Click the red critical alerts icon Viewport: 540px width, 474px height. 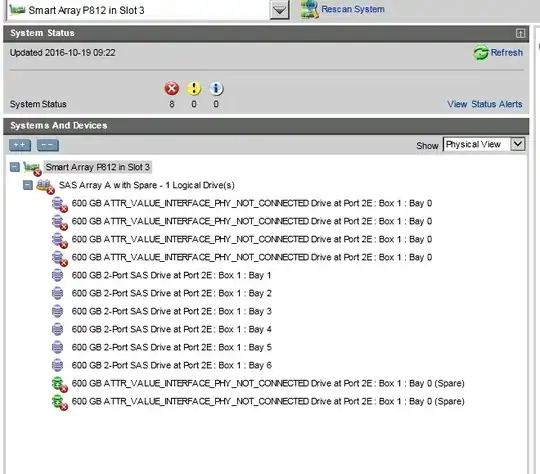pyautogui.click(x=172, y=89)
